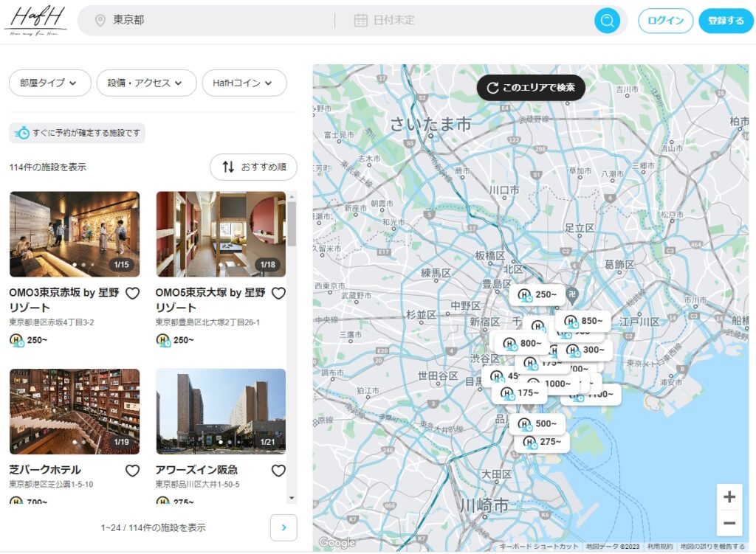Favorite OMO3東京赤坂 with the heart icon

coord(133,293)
